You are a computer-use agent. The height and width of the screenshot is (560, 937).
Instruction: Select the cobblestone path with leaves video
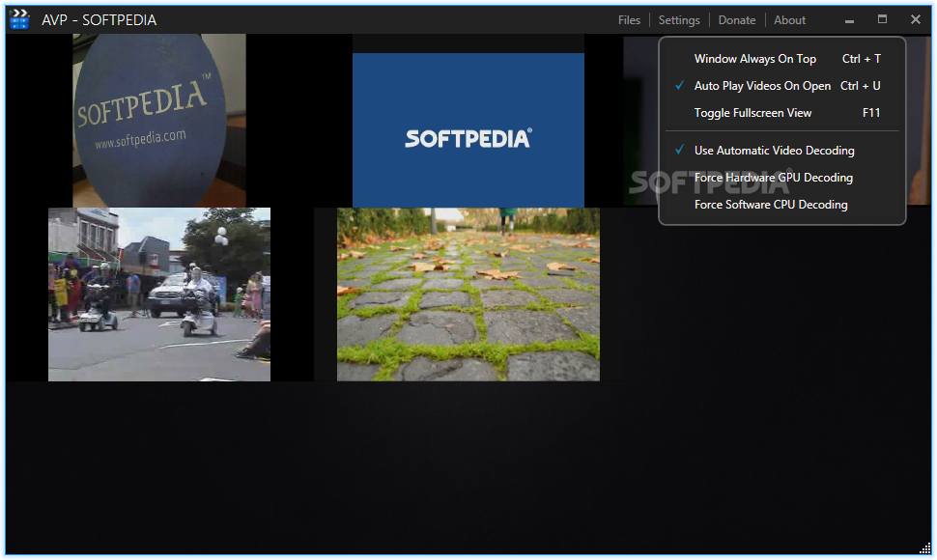pyautogui.click(x=468, y=294)
